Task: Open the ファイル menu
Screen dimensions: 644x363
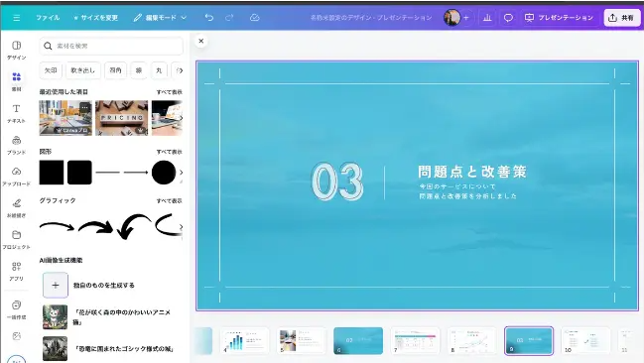Action: 48,18
